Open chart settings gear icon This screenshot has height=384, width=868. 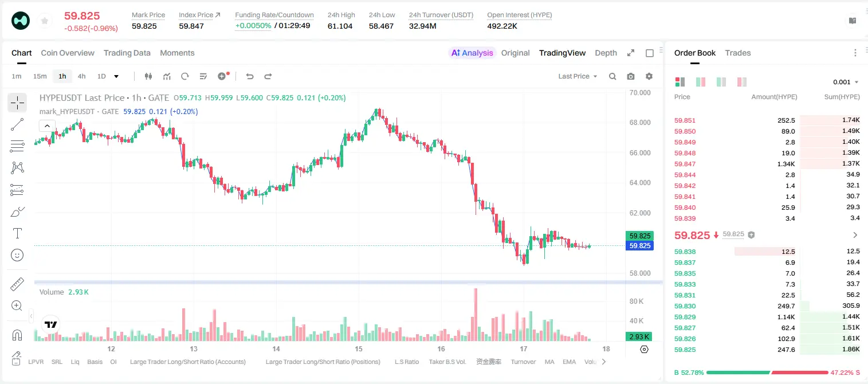pos(649,76)
